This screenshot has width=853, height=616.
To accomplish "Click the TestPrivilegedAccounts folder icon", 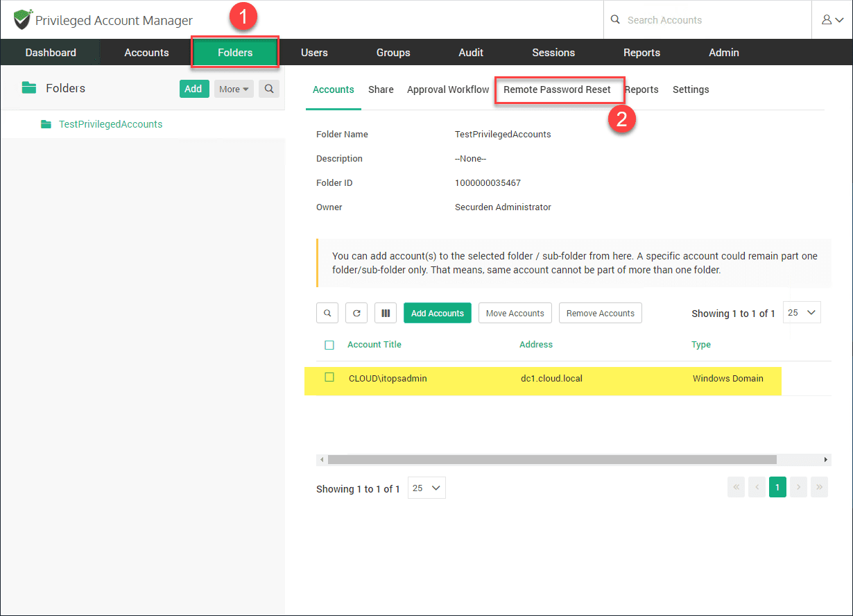I will click(46, 124).
